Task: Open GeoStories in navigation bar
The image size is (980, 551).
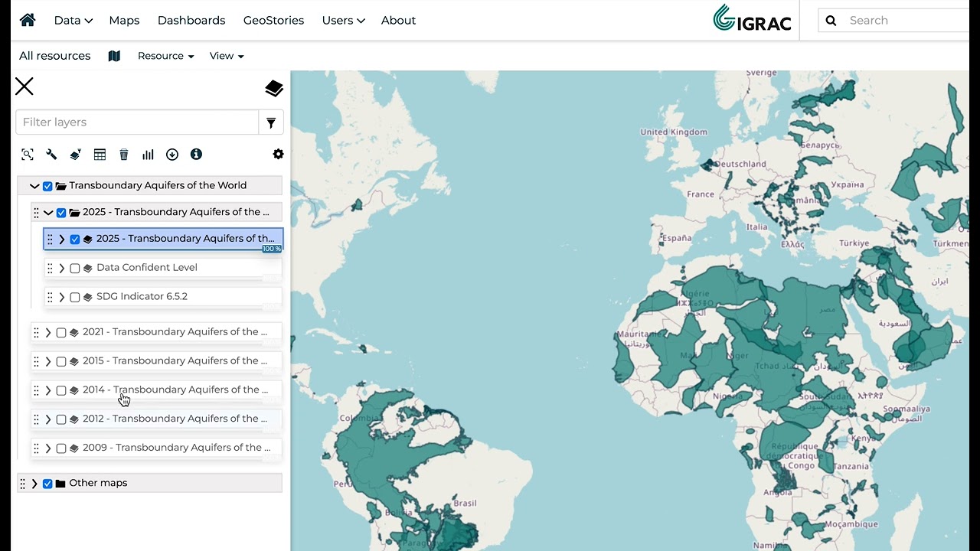Action: (273, 21)
